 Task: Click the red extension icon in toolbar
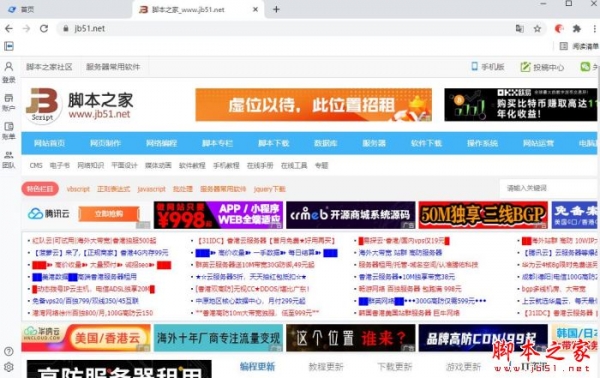click(x=559, y=28)
